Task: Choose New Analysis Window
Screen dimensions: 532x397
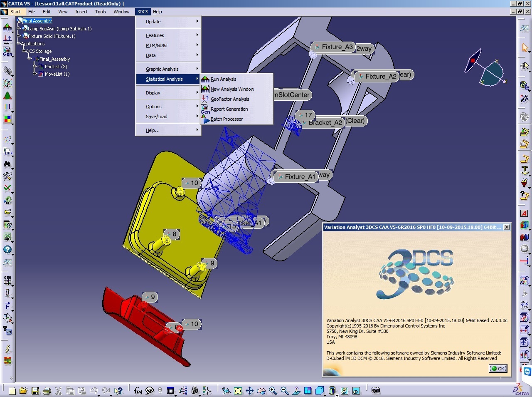Action: (x=236, y=89)
